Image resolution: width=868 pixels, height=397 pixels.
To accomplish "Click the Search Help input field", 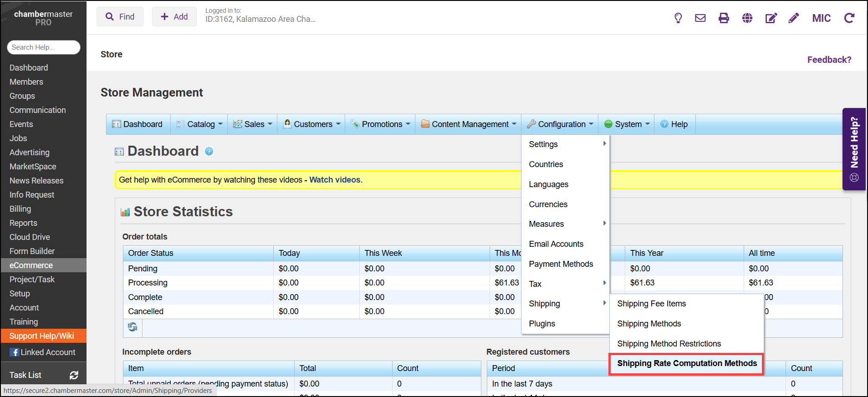I will click(43, 47).
